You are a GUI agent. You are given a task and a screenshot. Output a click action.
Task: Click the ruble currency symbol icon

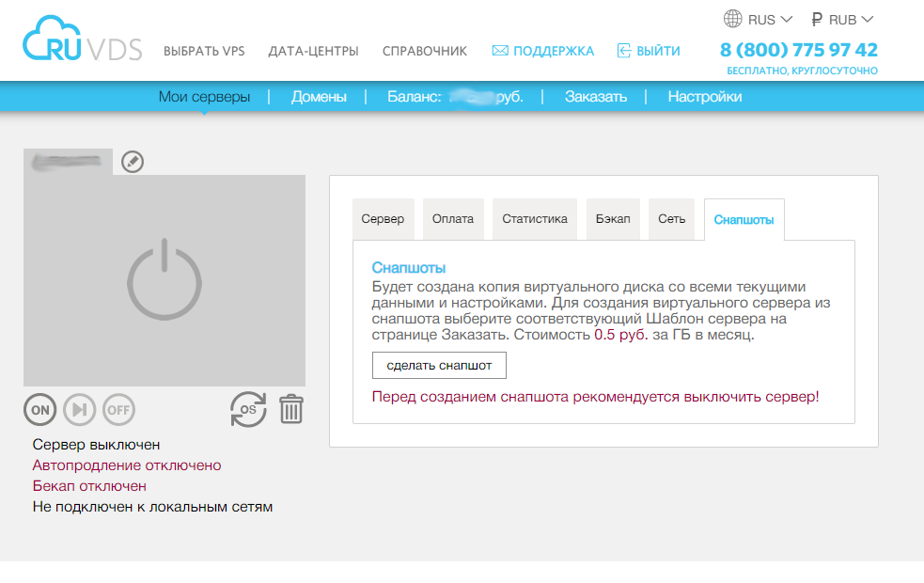pyautogui.click(x=817, y=20)
